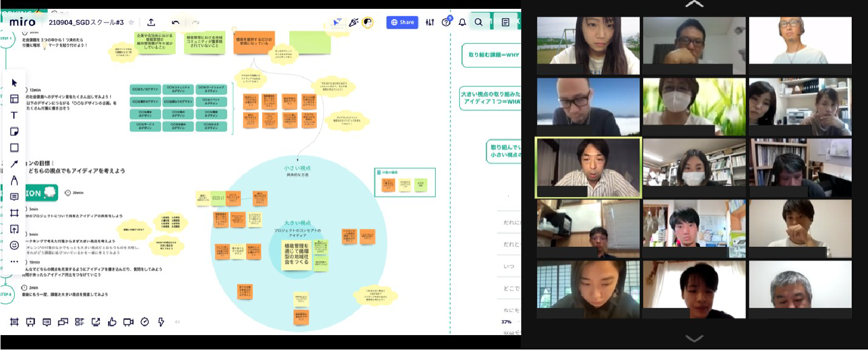This screenshot has height=350, width=868.
Task: Start a Voting session
Action: point(112,322)
